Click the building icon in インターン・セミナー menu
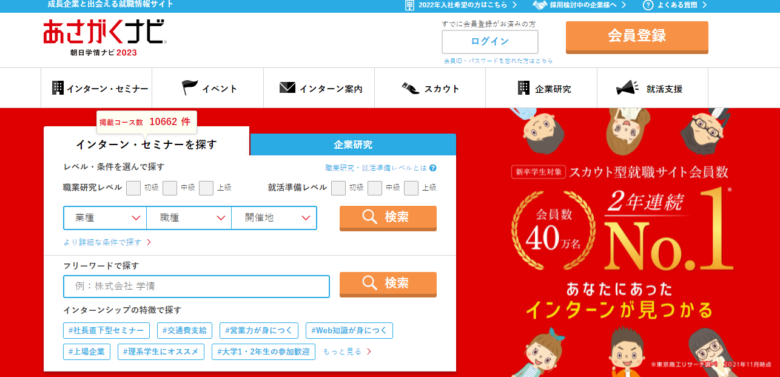 coord(58,88)
